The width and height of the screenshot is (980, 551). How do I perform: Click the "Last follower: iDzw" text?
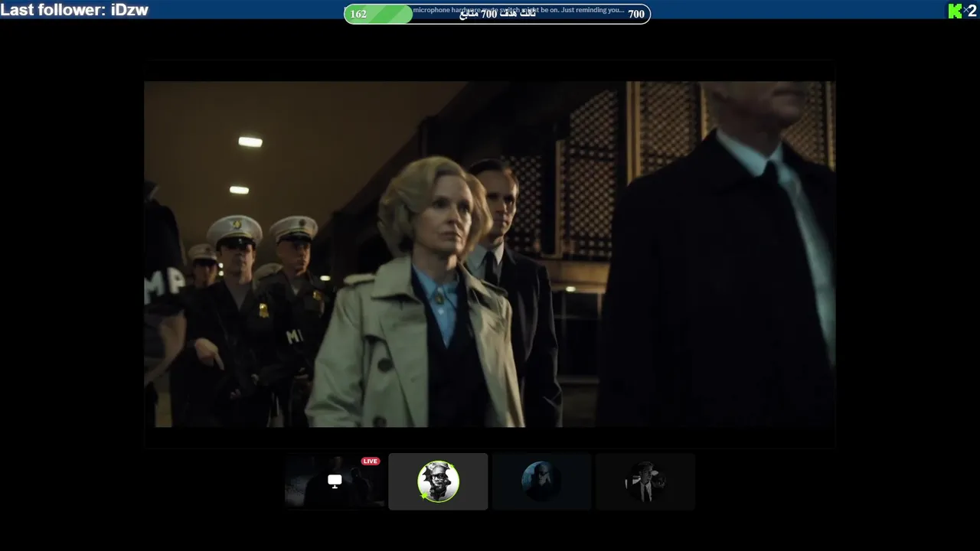pos(74,10)
